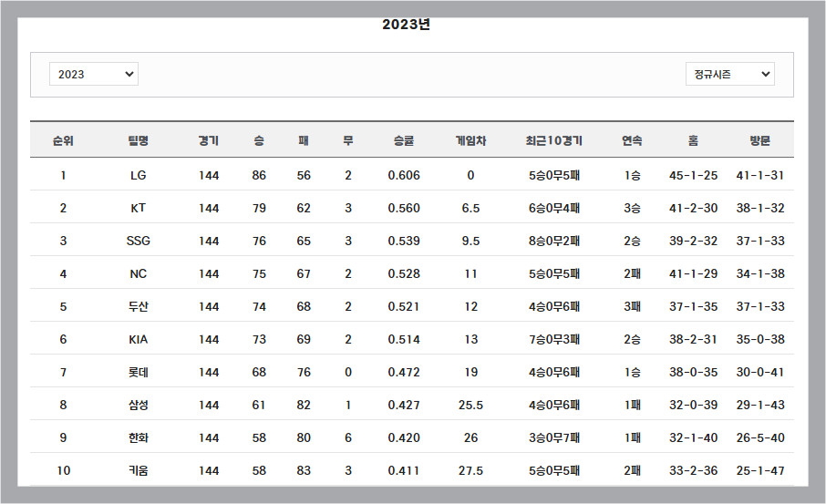This screenshot has height=504, width=826.
Task: Click 키움's win rate 0.411
Action: click(x=404, y=471)
